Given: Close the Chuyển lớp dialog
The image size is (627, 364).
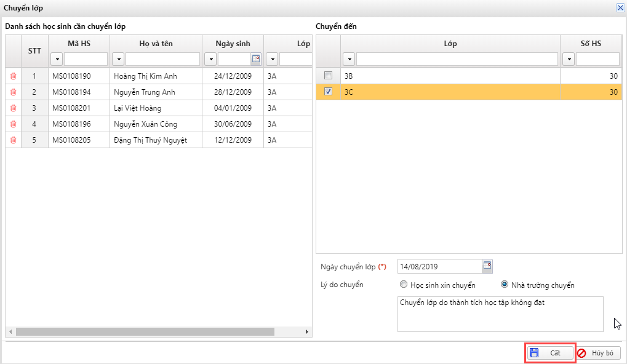Looking at the screenshot, I should [620, 8].
